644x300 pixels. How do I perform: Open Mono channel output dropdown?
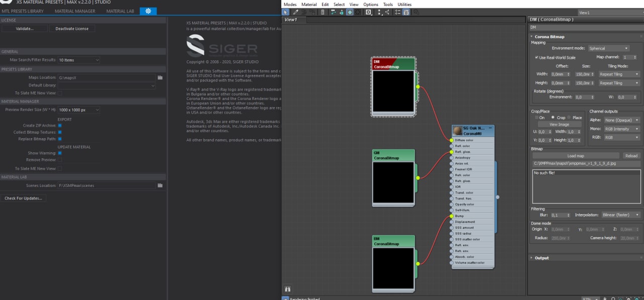(x=622, y=129)
